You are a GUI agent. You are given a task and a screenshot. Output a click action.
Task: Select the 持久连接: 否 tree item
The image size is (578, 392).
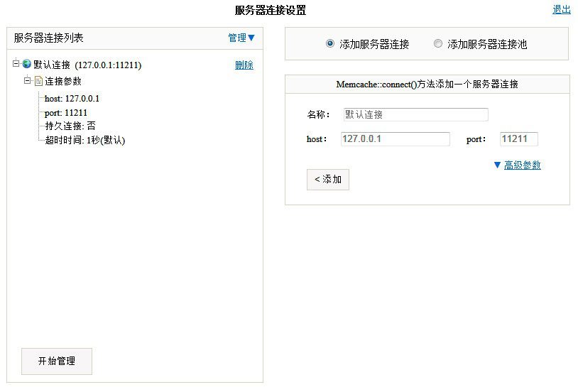click(x=70, y=126)
